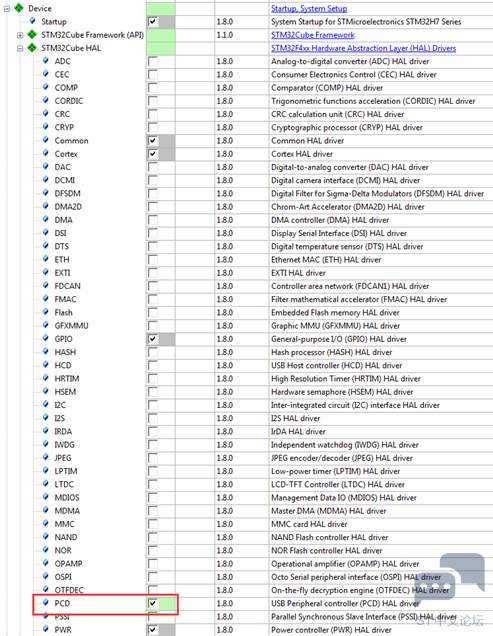Click the blue component icon beside PCD

pyautogui.click(x=45, y=602)
